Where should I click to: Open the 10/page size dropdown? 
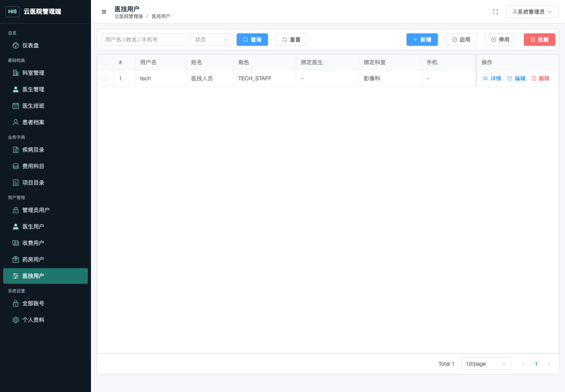(486, 364)
